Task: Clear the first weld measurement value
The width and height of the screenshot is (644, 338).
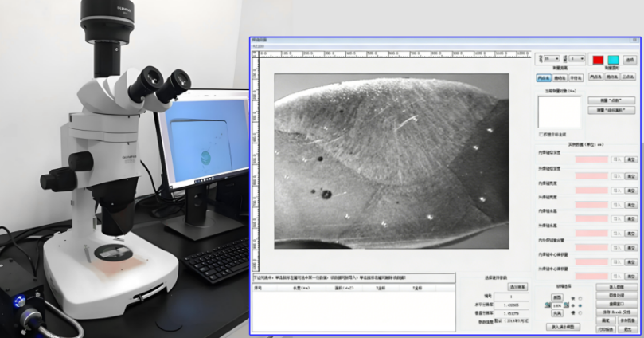Action: pyautogui.click(x=630, y=159)
